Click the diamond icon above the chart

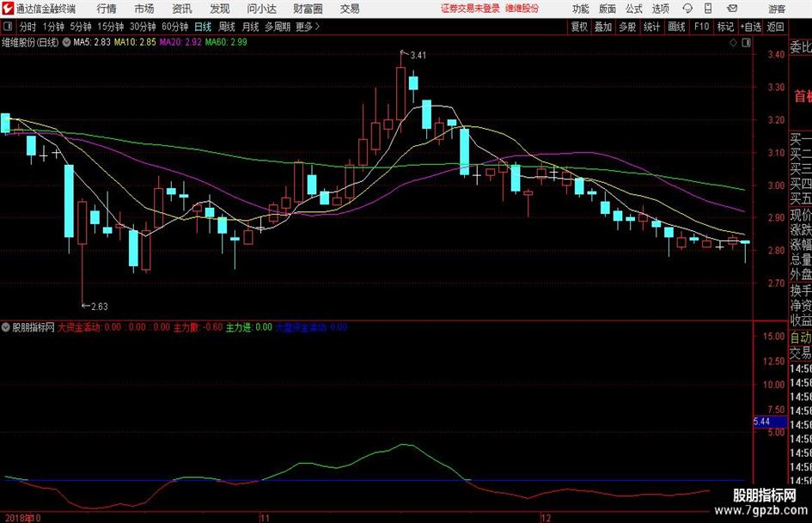click(x=733, y=43)
